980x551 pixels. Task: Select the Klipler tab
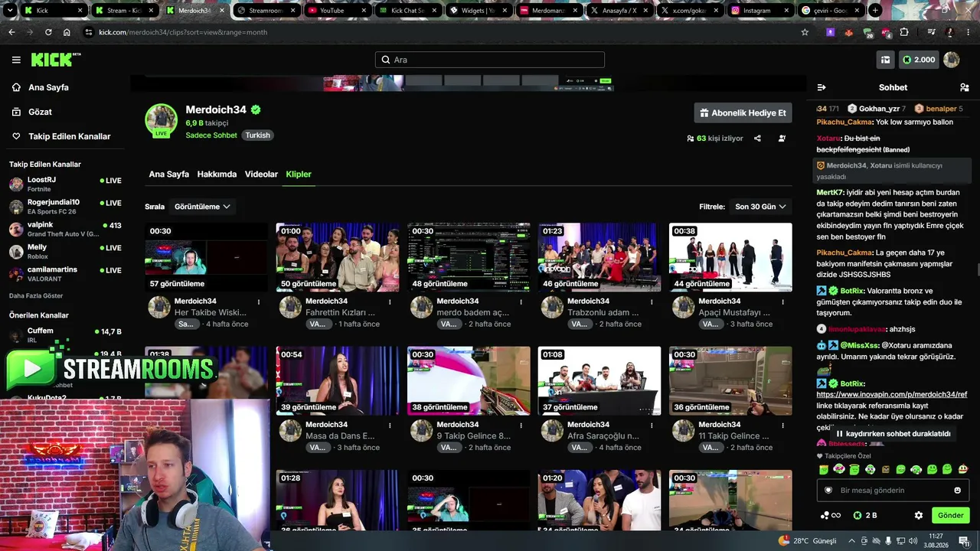click(299, 174)
